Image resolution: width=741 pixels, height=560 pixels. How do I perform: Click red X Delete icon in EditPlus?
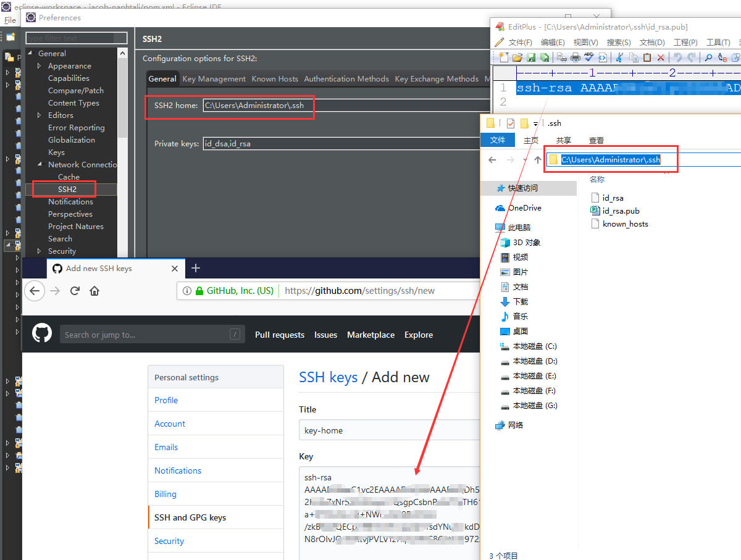coord(661,57)
